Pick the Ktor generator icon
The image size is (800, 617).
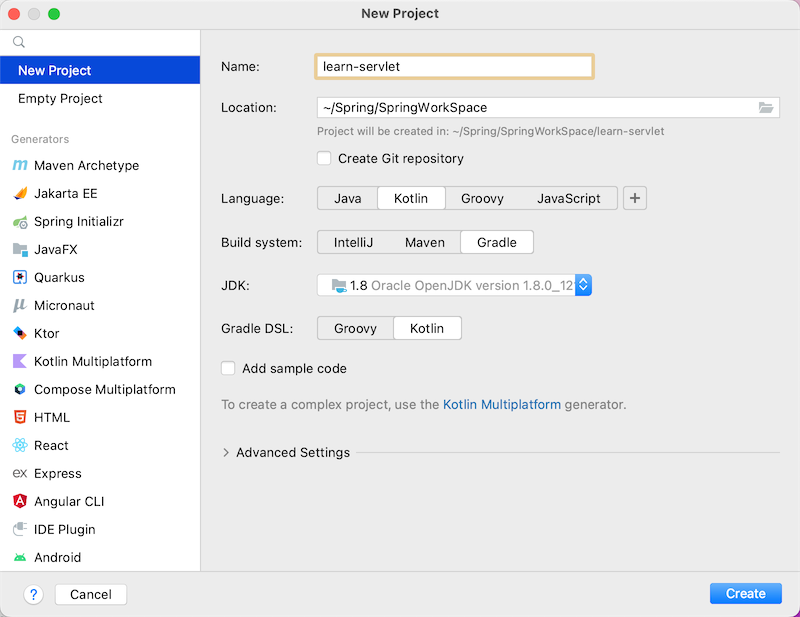[x=20, y=333]
